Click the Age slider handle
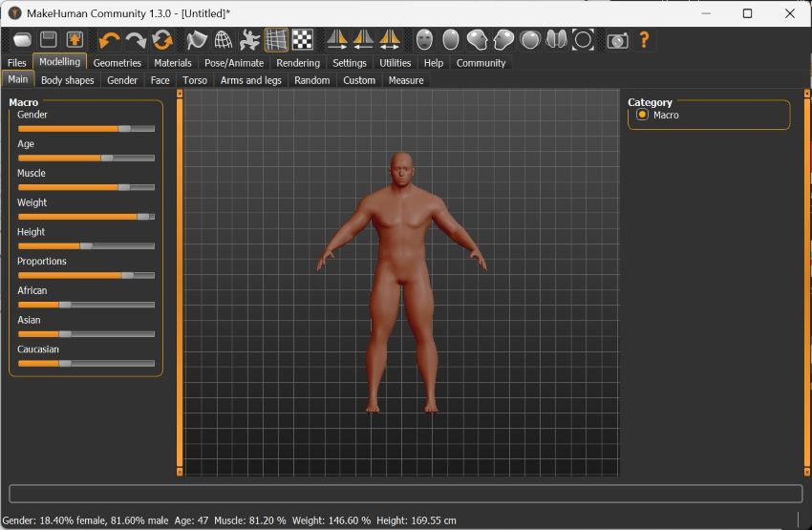Viewport: 812px width, 530px height. pos(106,159)
